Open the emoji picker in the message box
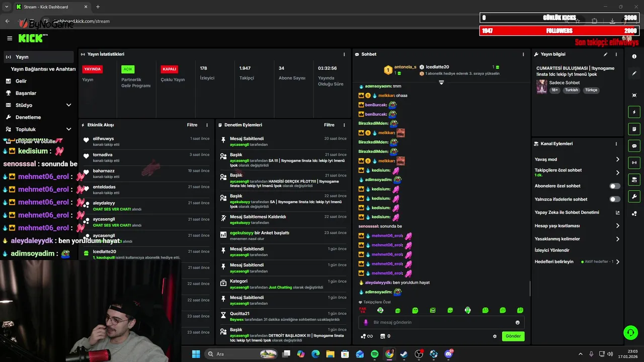The image size is (644, 362). 517,322
